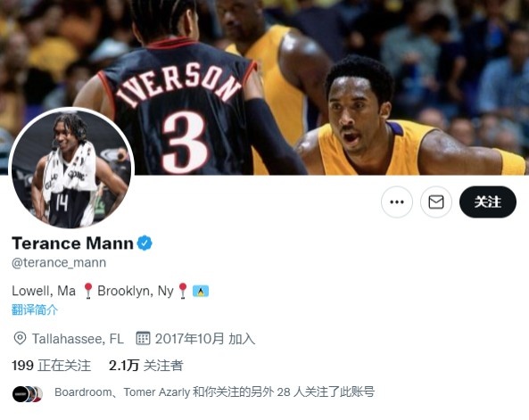Image resolution: width=529 pixels, height=420 pixels.
Task: Click the Boardroom follower avatar
Action: 21,394
